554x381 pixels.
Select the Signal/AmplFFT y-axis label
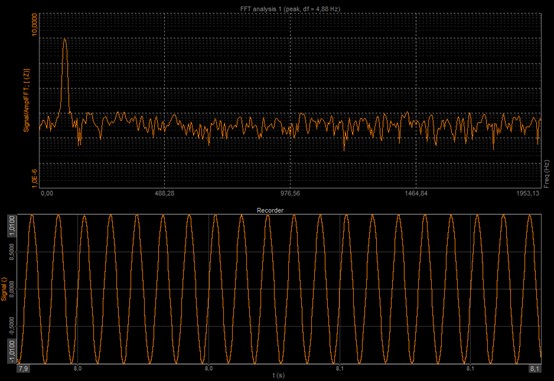[x=25, y=100]
